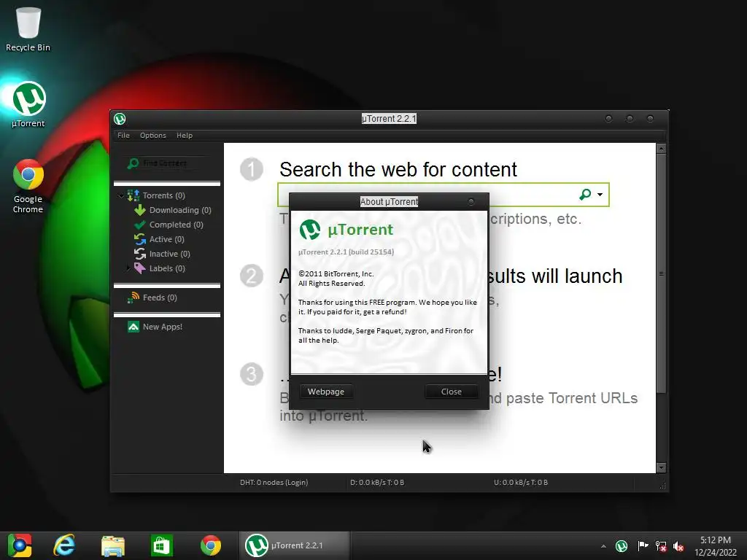Open the Options menu
747x560 pixels.
pos(153,135)
